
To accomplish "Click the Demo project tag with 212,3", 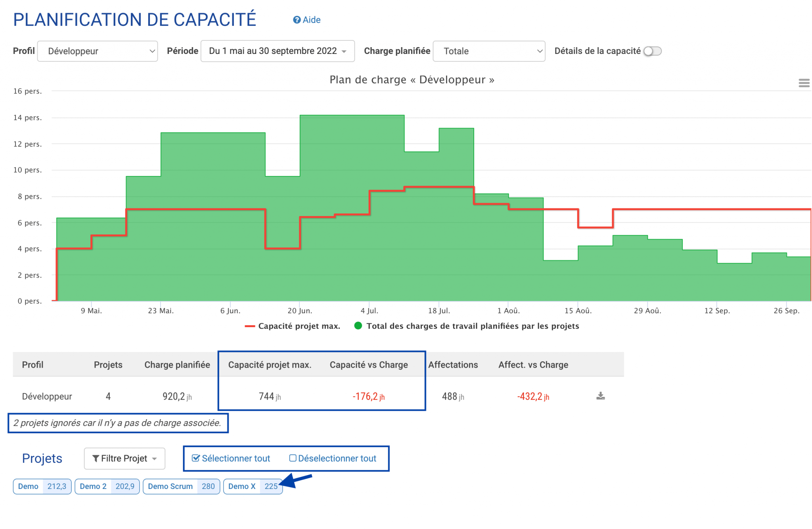I will (x=42, y=487).
